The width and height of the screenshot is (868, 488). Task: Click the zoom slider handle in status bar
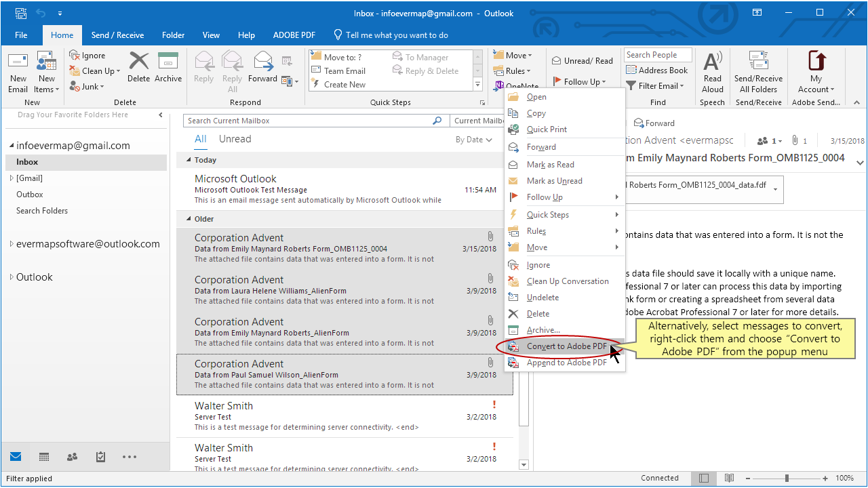point(787,478)
